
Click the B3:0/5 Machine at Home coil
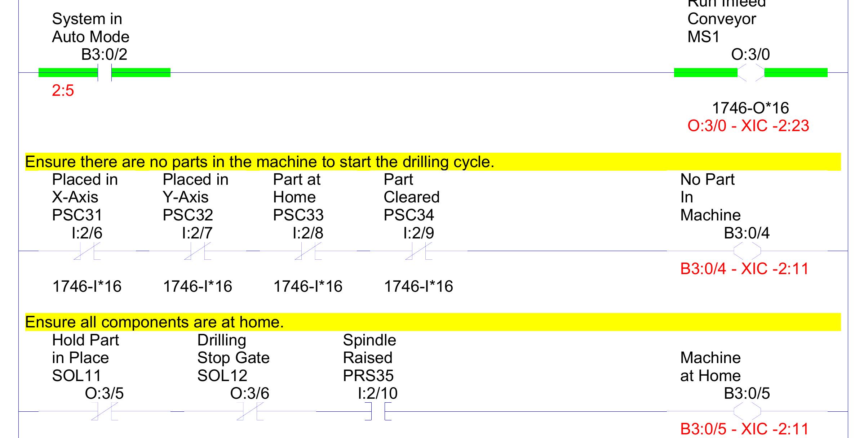[x=747, y=411]
